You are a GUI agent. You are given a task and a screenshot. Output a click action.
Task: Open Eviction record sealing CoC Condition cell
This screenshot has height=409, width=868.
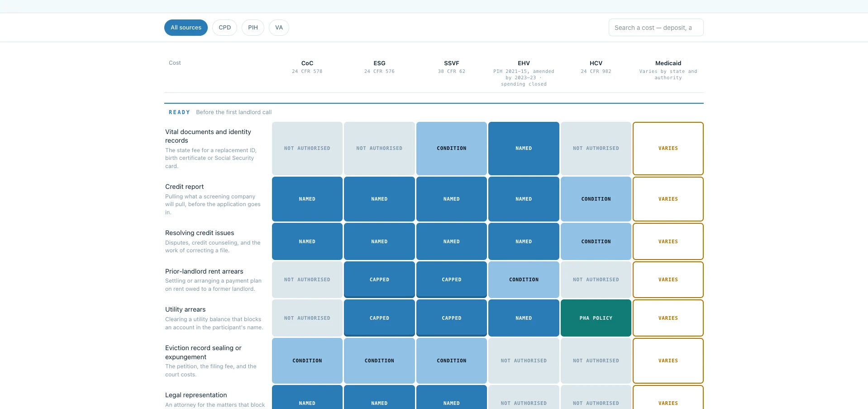coord(307,361)
